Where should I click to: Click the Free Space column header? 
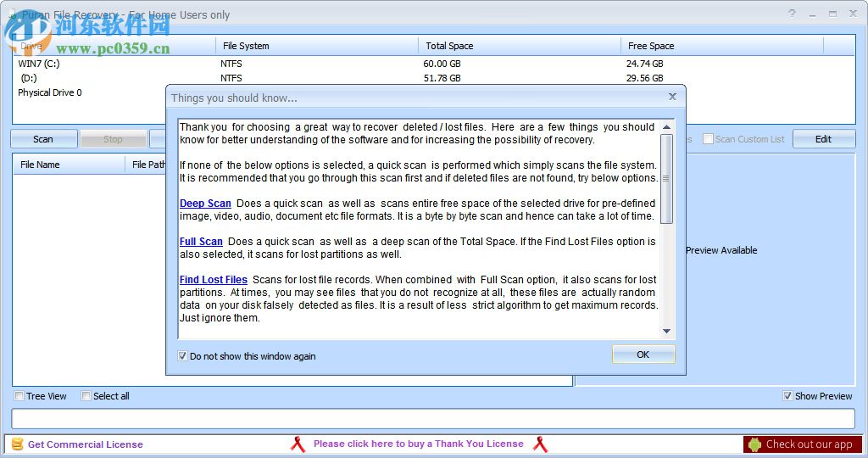[722, 46]
